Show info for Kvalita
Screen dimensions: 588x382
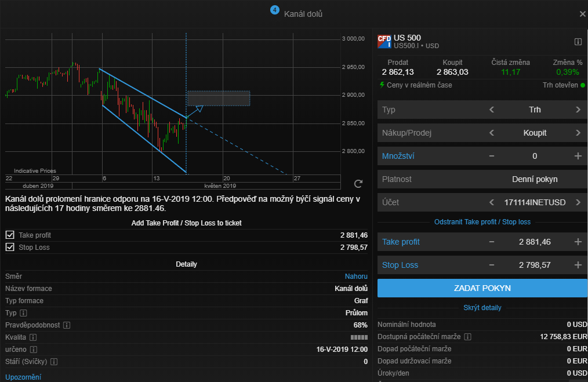click(33, 337)
